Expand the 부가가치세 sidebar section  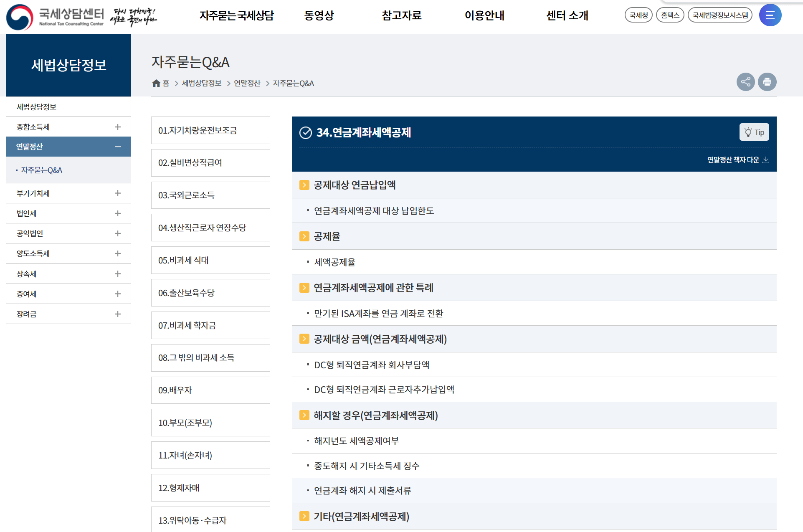coord(118,193)
